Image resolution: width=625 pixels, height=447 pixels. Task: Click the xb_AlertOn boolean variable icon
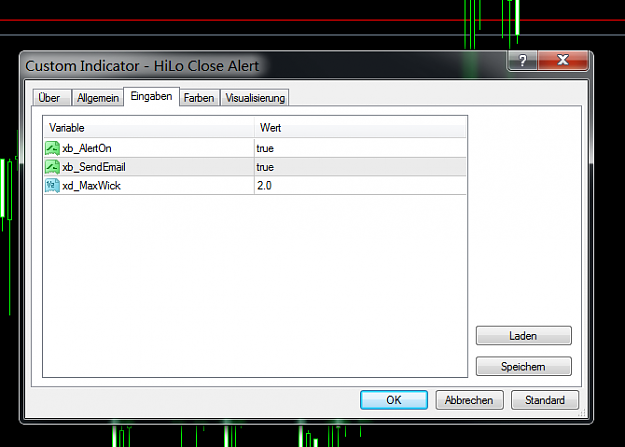pyautogui.click(x=52, y=148)
